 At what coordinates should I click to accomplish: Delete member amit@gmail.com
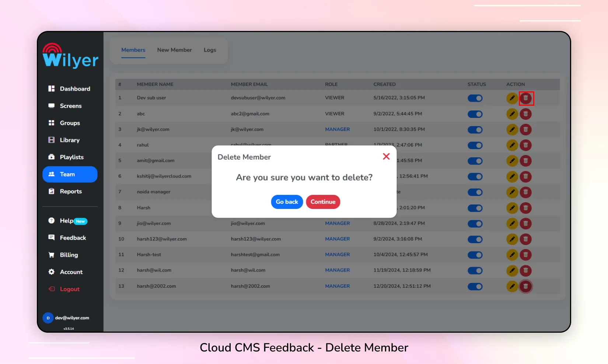[526, 161]
